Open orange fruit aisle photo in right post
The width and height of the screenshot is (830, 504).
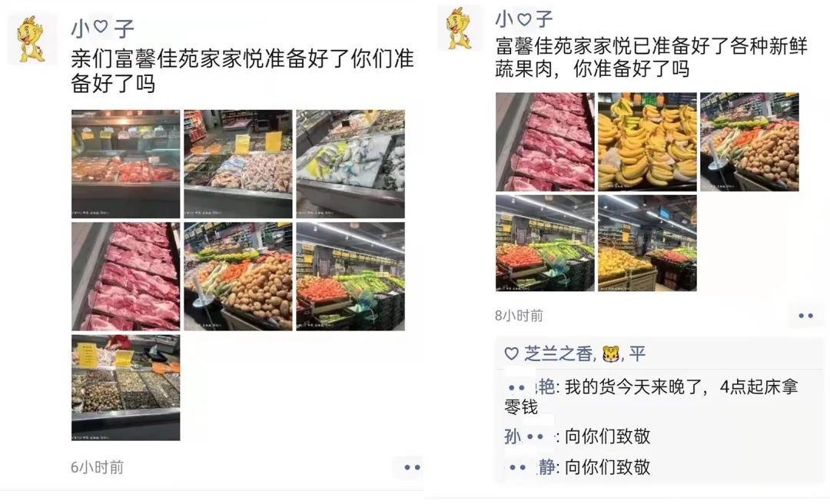click(x=647, y=243)
